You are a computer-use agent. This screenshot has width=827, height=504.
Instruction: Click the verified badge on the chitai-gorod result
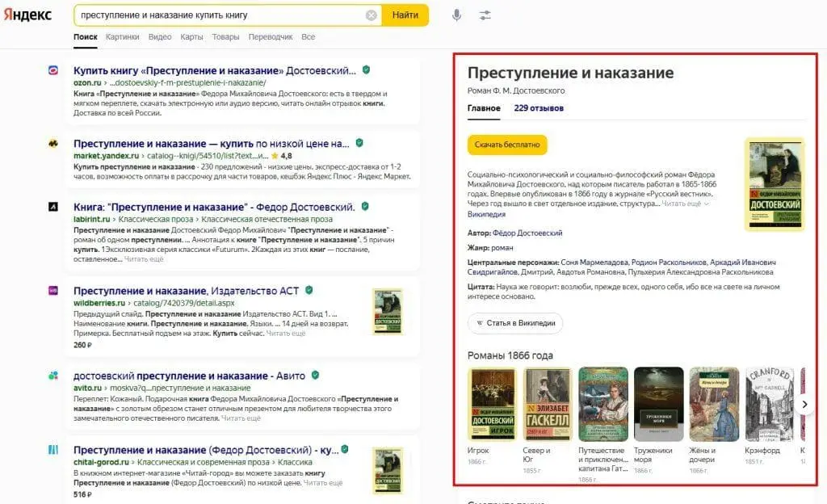344,449
